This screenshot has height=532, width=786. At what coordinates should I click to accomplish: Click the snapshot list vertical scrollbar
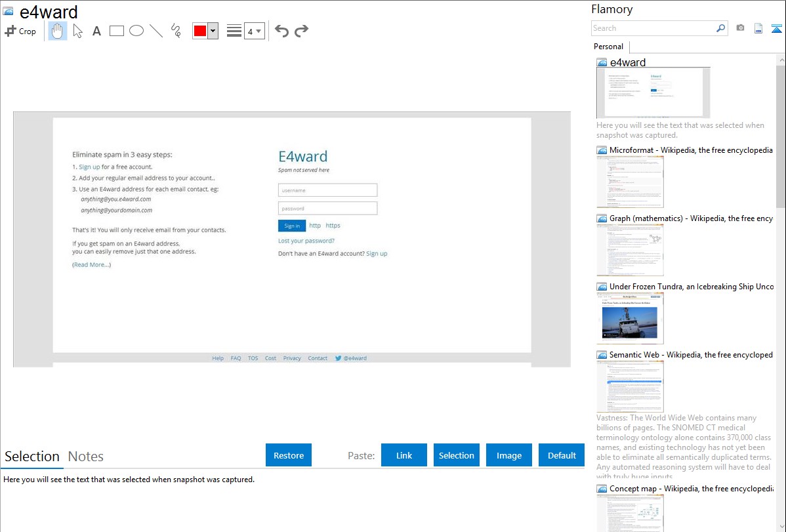pos(781,135)
